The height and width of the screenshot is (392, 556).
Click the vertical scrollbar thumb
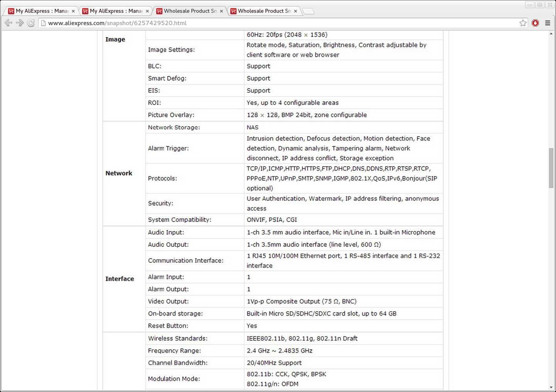click(x=551, y=168)
